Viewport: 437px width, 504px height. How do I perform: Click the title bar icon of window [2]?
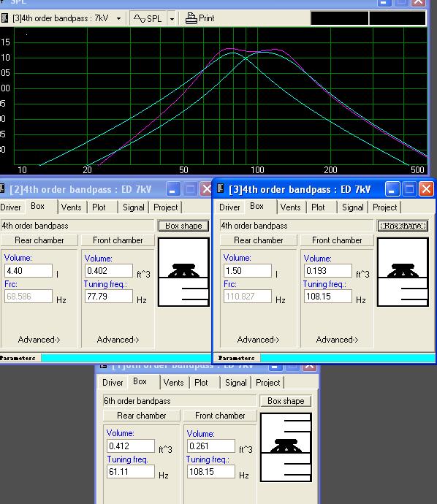3,188
